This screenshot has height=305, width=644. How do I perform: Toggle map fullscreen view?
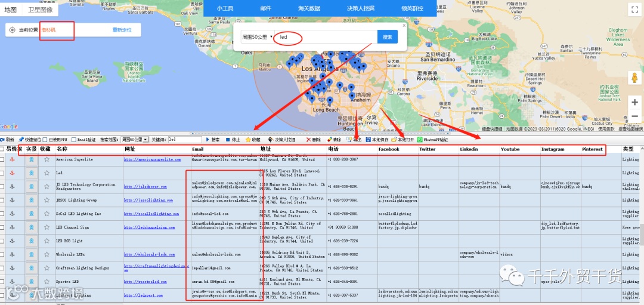click(x=634, y=10)
